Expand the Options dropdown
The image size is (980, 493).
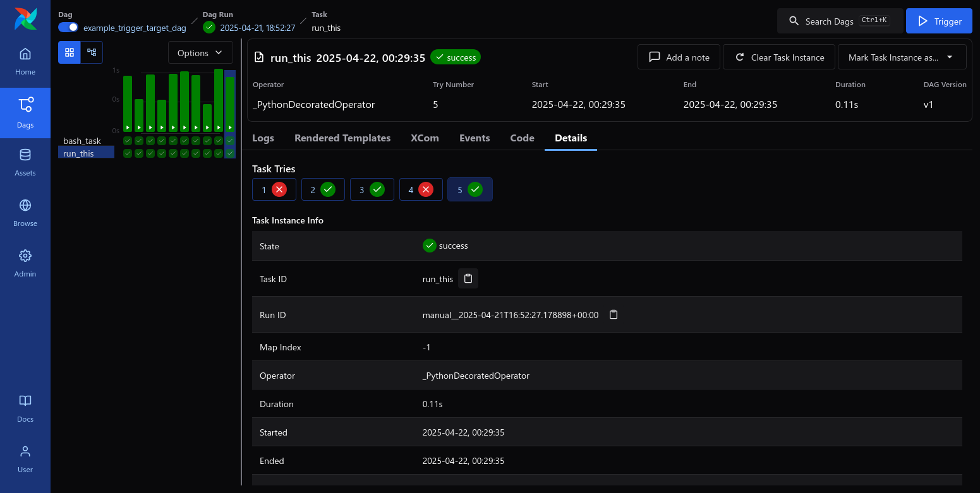(x=200, y=53)
